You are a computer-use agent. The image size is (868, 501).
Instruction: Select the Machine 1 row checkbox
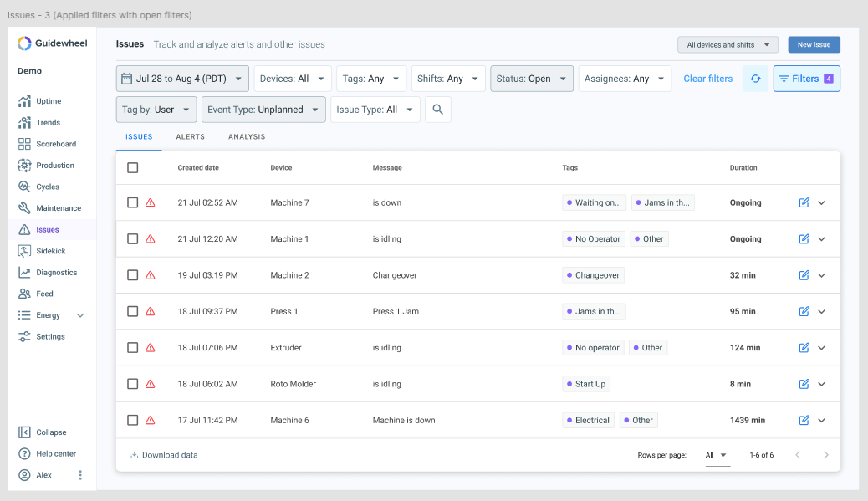click(133, 239)
